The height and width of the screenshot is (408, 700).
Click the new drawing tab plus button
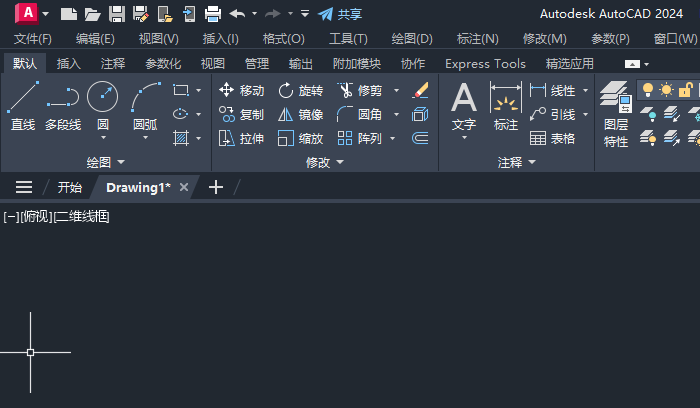(x=216, y=187)
